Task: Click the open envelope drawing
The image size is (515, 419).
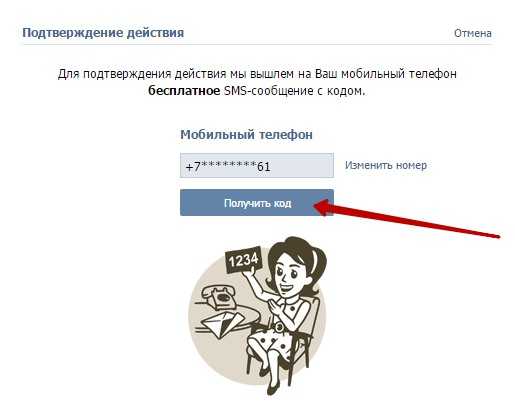Action: 225,325
